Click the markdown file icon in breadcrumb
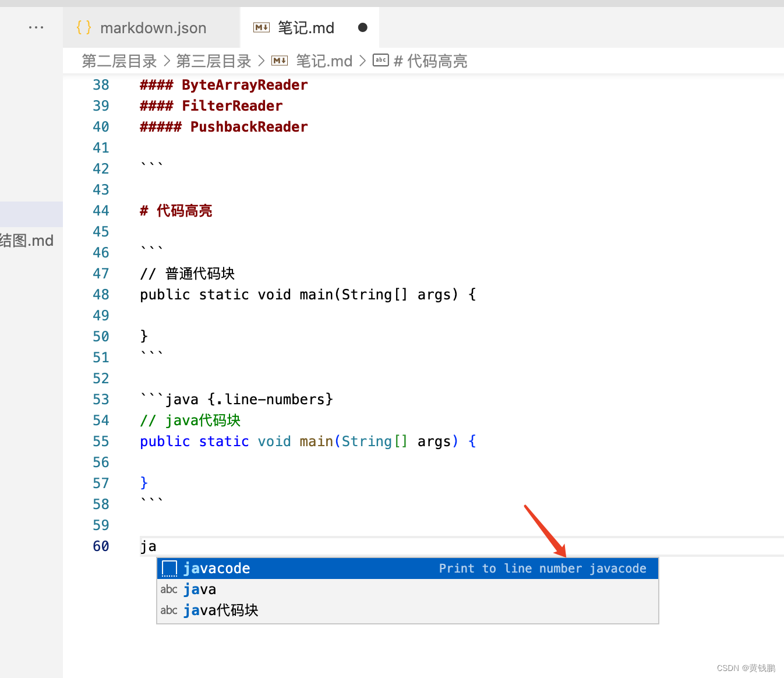The width and height of the screenshot is (784, 678). point(280,61)
